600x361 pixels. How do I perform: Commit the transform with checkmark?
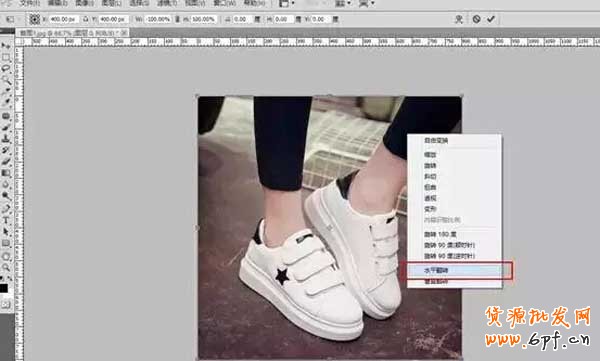[491, 19]
